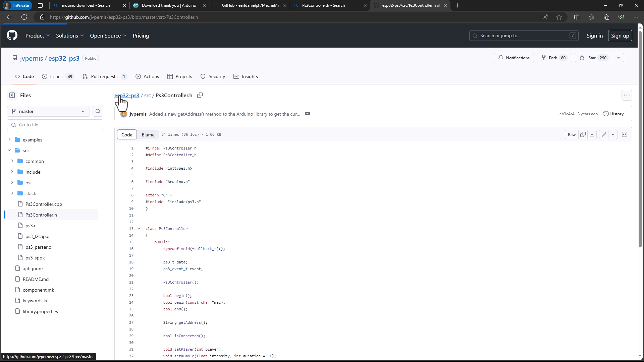Open the jvpernis owner link
Image resolution: width=644 pixels, height=362 pixels.
click(x=31, y=58)
